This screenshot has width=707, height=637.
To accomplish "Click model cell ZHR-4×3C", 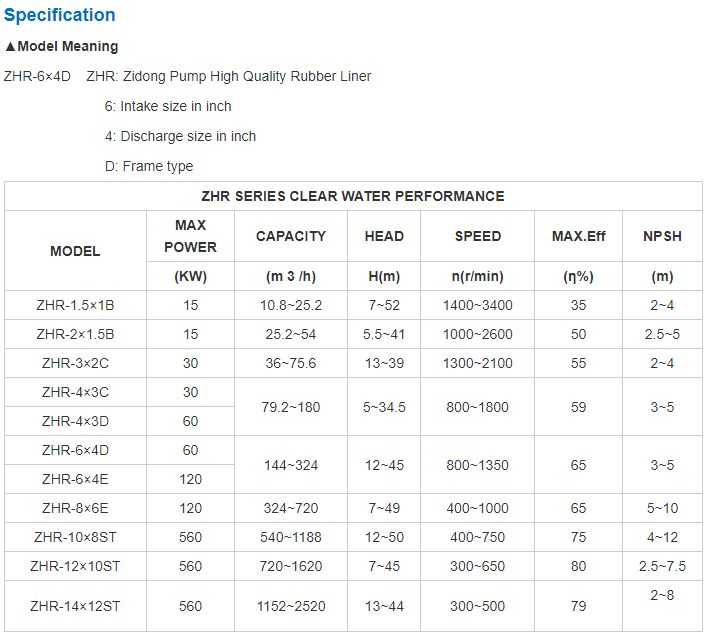I will [75, 392].
